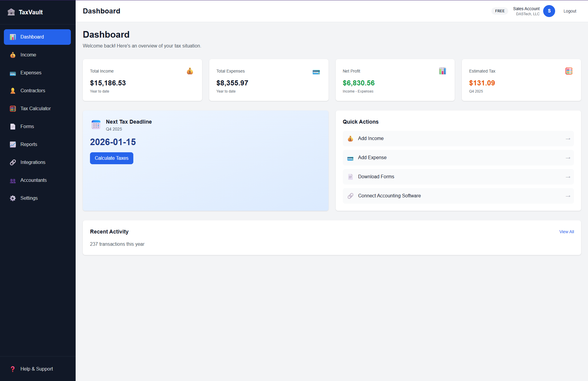Click the Help & Support question mark icon
This screenshot has width=588, height=381.
(13, 369)
